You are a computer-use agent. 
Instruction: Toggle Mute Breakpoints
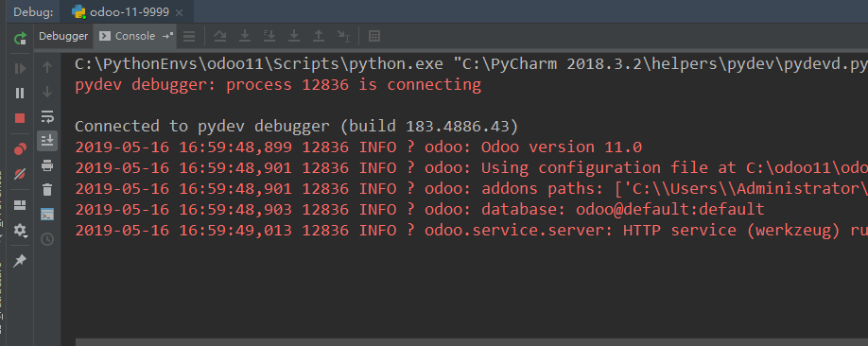coord(20,173)
